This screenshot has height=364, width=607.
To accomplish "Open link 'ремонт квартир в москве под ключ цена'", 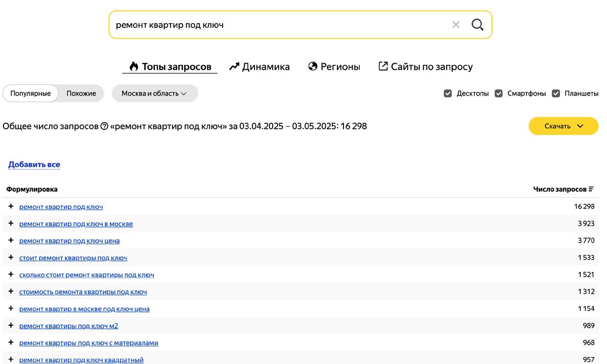I will (x=84, y=309).
